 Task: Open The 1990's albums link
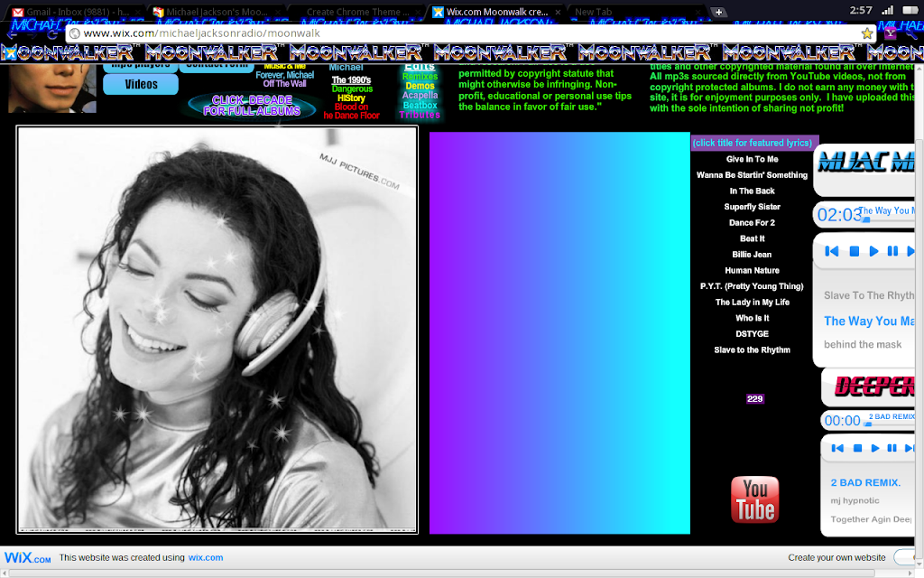(x=351, y=80)
